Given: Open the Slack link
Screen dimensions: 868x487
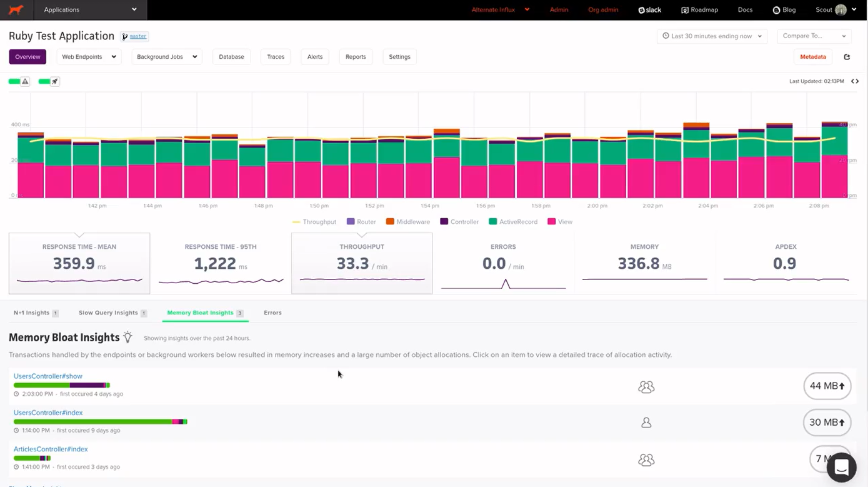Looking at the screenshot, I should pos(650,10).
